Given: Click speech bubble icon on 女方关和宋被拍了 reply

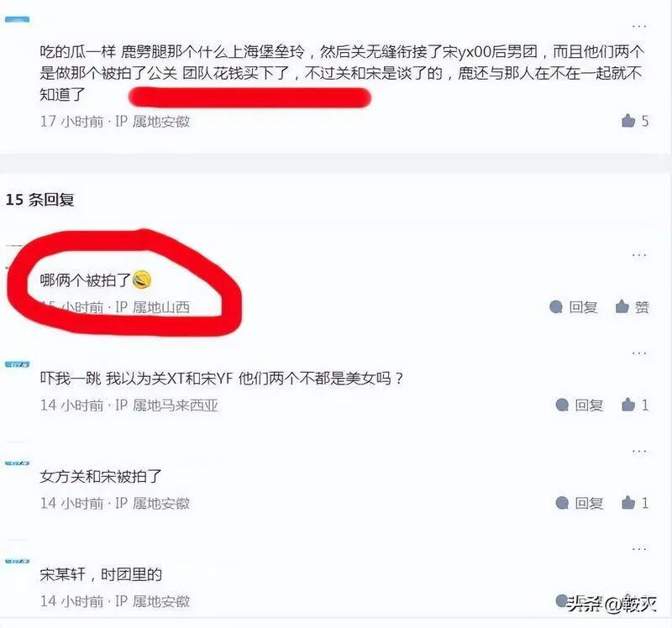Looking at the screenshot, I should click(x=562, y=503).
